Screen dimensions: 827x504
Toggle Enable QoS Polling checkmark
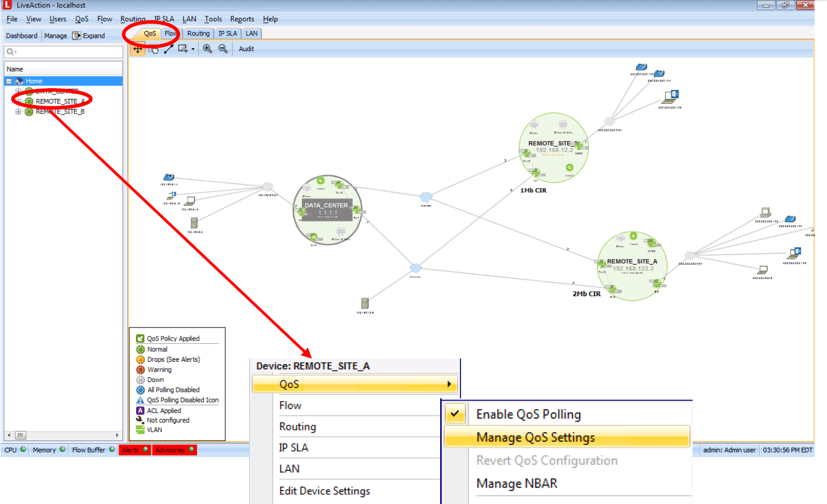(x=455, y=414)
